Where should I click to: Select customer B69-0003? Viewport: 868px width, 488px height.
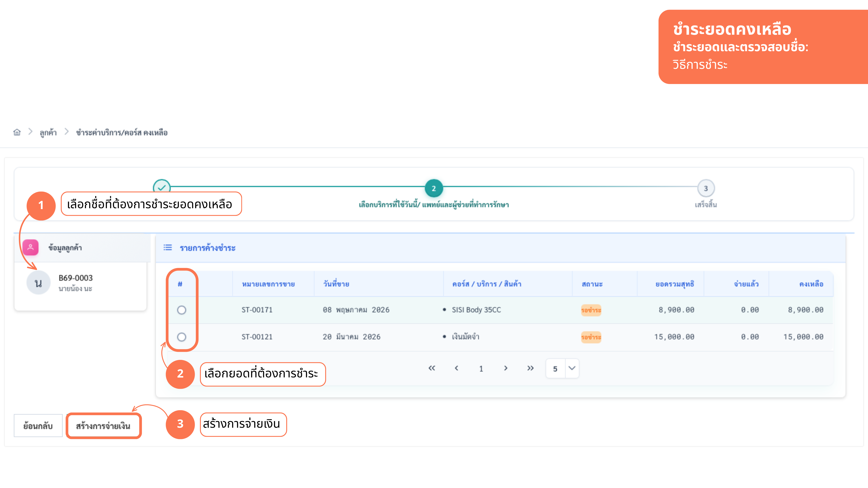click(76, 278)
